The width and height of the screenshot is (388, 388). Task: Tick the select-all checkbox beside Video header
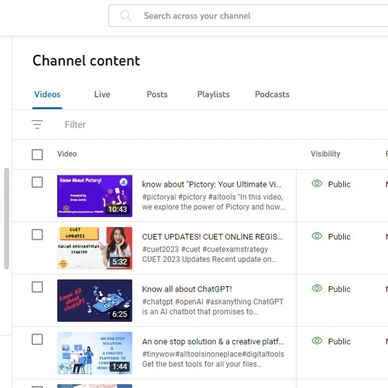(37, 154)
